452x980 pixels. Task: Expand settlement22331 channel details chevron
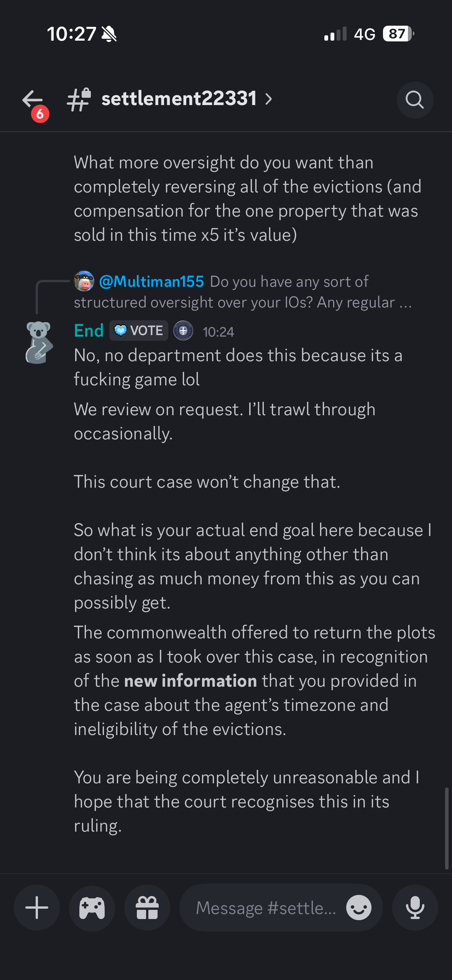[269, 99]
